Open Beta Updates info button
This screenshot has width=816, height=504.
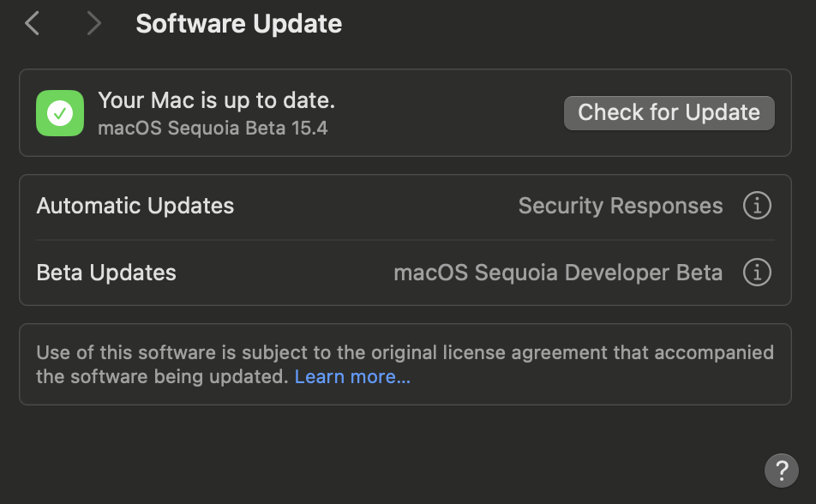756,273
